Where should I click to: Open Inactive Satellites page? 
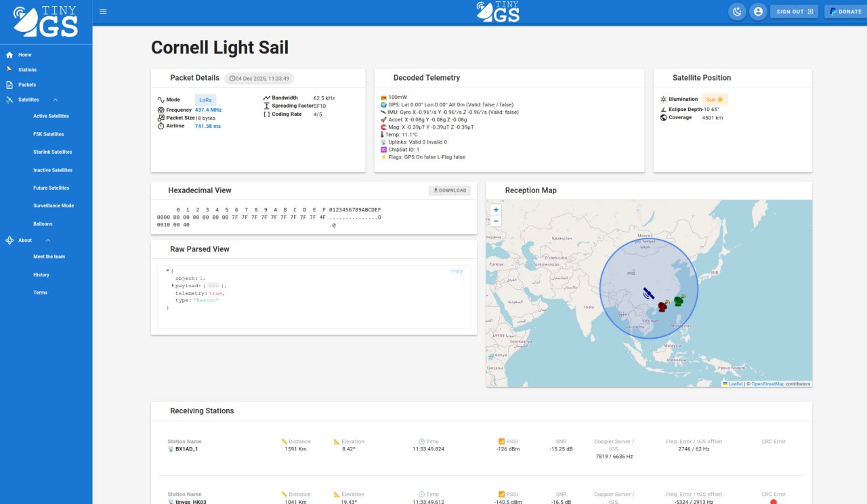(53, 170)
